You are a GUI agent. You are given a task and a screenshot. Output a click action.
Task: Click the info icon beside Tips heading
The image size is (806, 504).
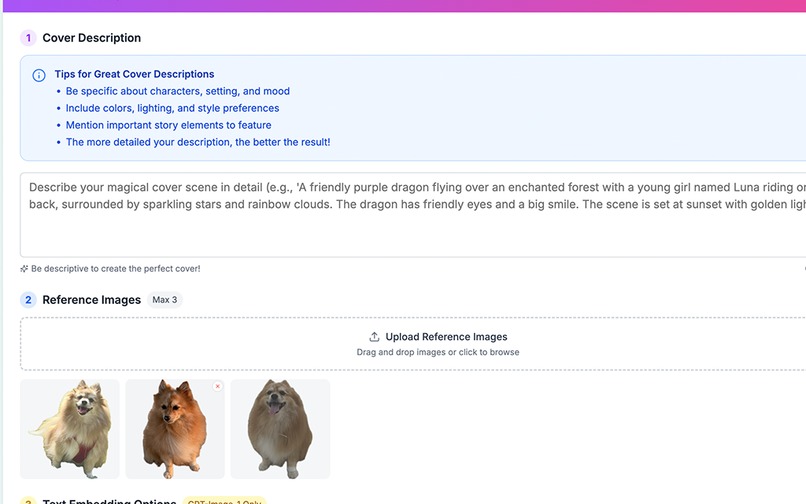tap(39, 76)
